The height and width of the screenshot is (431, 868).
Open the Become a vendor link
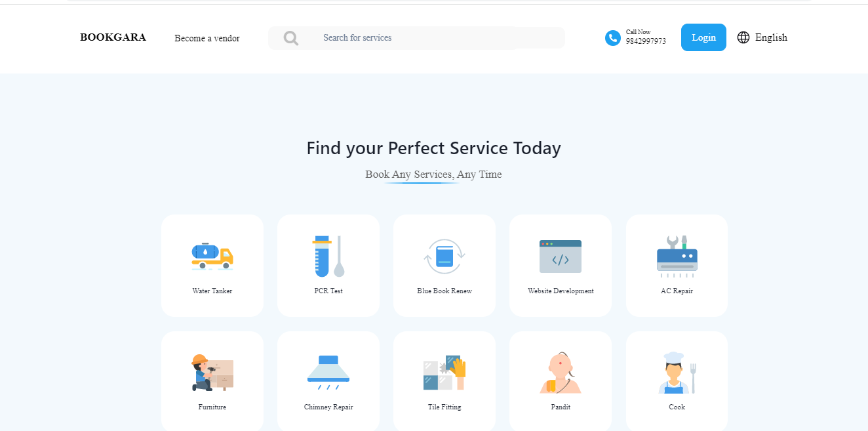(207, 38)
